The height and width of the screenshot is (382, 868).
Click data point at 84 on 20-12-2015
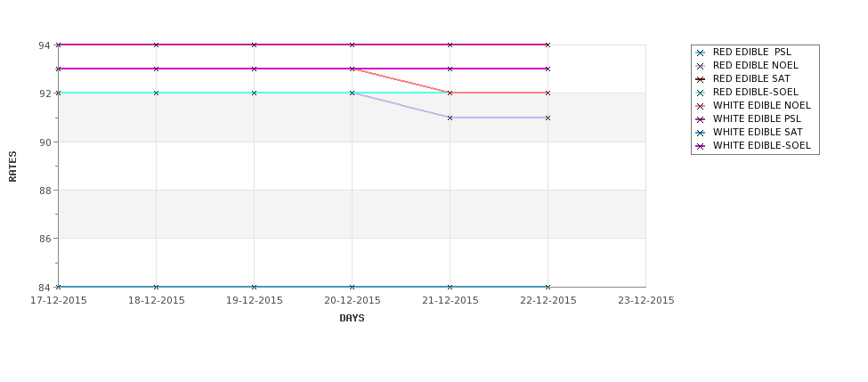(x=352, y=287)
